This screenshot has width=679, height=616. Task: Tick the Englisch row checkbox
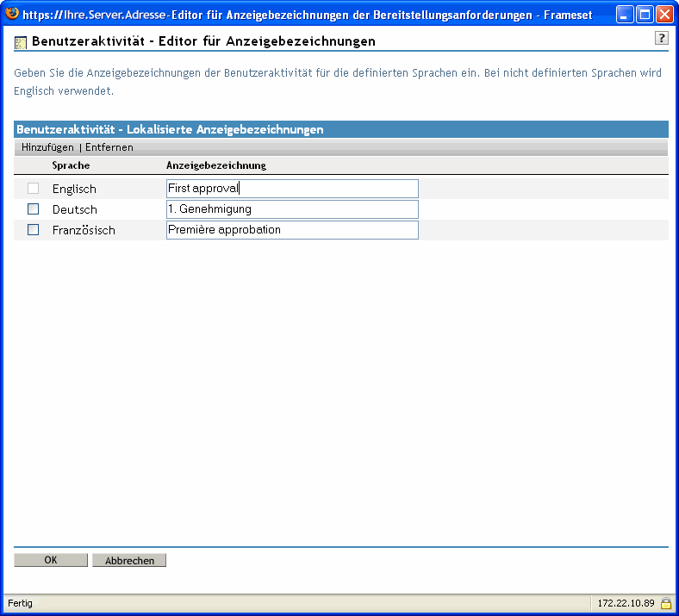click(33, 189)
